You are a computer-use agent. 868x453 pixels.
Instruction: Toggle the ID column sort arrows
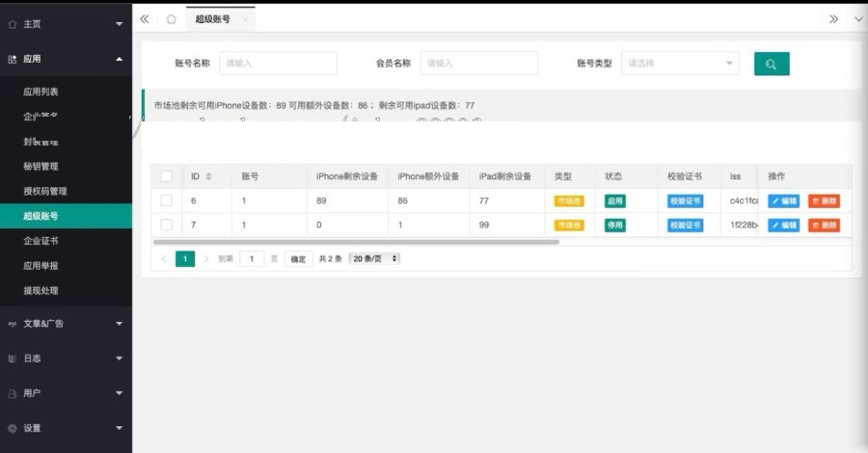pos(208,176)
